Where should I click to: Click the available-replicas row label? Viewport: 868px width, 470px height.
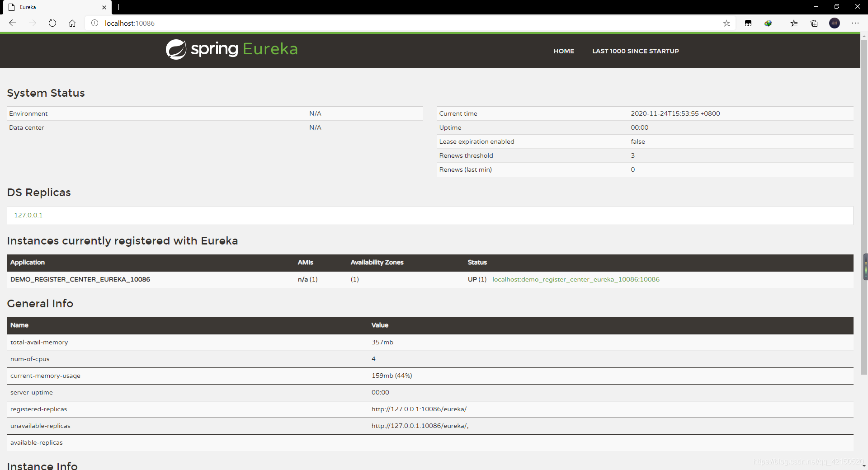click(x=37, y=442)
